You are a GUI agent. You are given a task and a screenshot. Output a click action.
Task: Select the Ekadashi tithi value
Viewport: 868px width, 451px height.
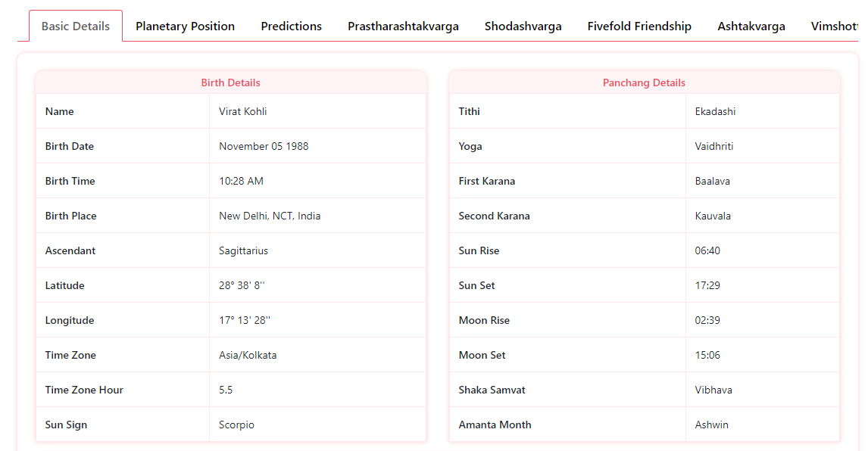click(715, 111)
